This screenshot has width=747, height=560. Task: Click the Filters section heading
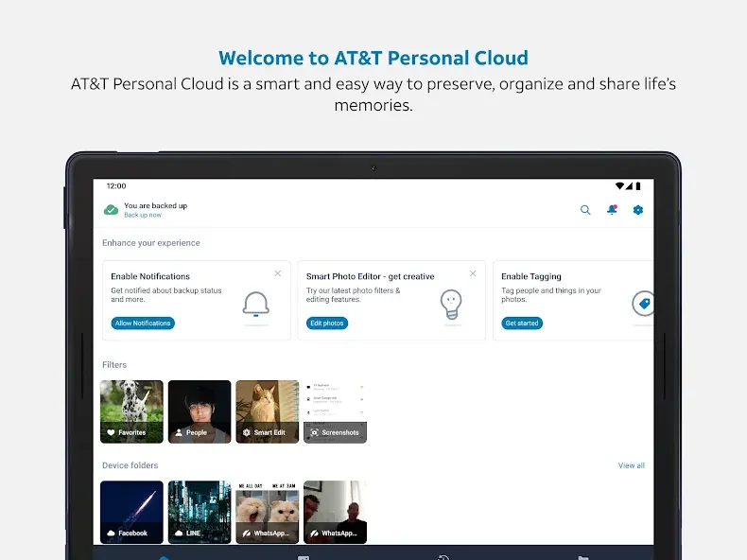click(x=114, y=364)
